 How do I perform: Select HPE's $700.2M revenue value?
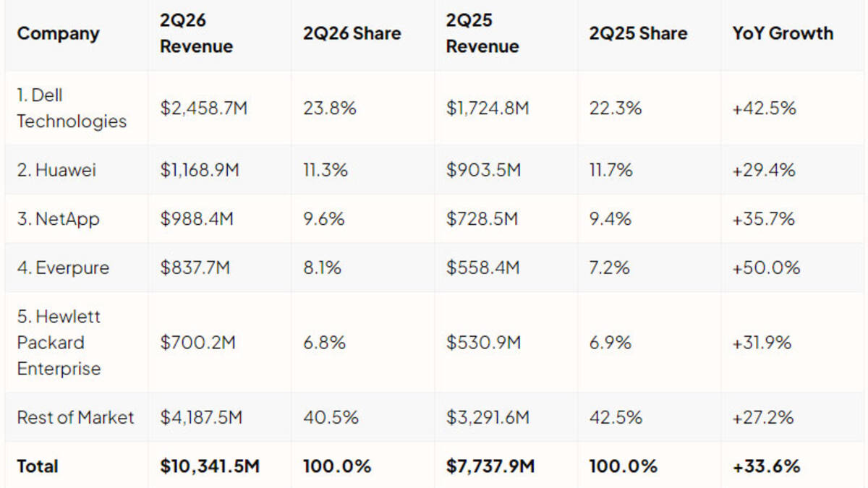pyautogui.click(x=197, y=343)
